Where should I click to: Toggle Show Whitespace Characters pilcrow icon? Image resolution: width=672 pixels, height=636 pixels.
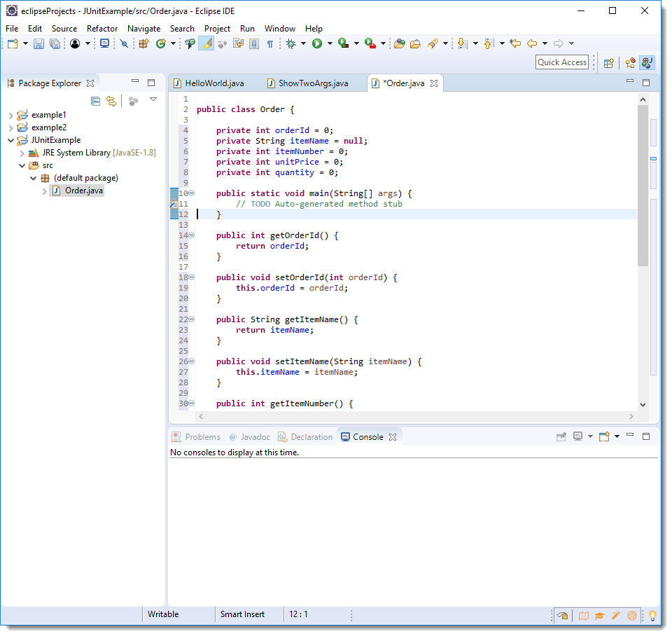(x=270, y=43)
